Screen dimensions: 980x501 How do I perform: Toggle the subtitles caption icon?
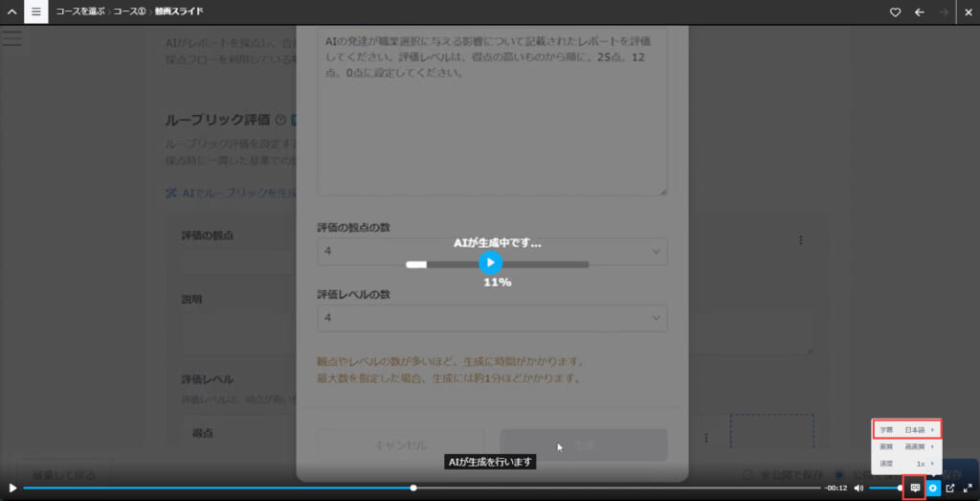915,488
